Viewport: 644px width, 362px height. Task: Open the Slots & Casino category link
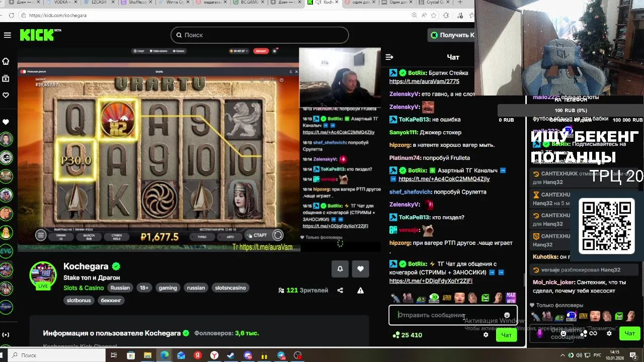point(84,288)
